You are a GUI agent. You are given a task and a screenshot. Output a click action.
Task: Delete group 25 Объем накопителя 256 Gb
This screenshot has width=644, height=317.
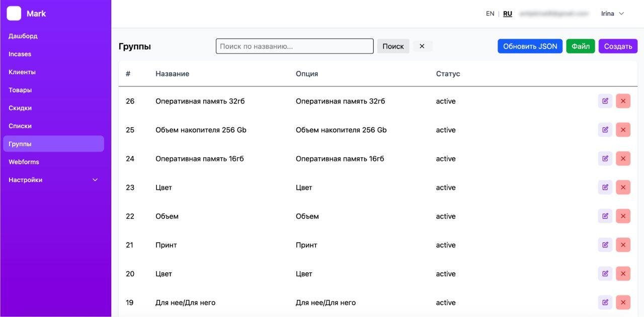[623, 130]
